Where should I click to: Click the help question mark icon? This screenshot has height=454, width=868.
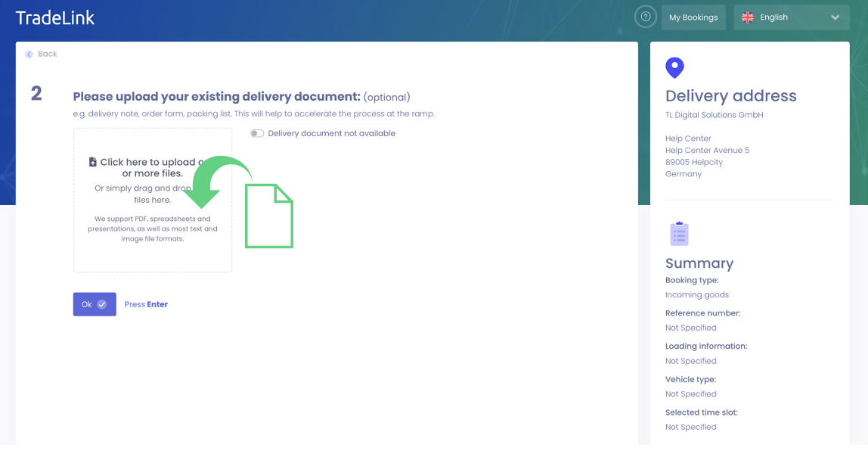(x=645, y=17)
